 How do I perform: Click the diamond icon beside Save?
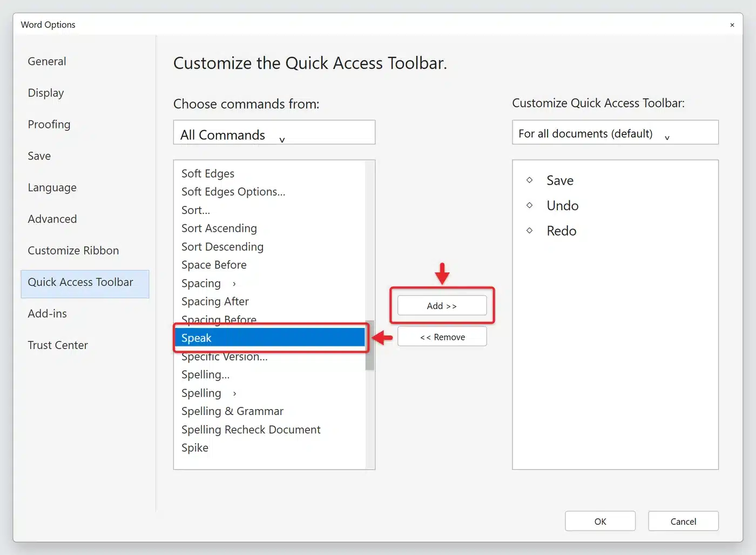[529, 180]
